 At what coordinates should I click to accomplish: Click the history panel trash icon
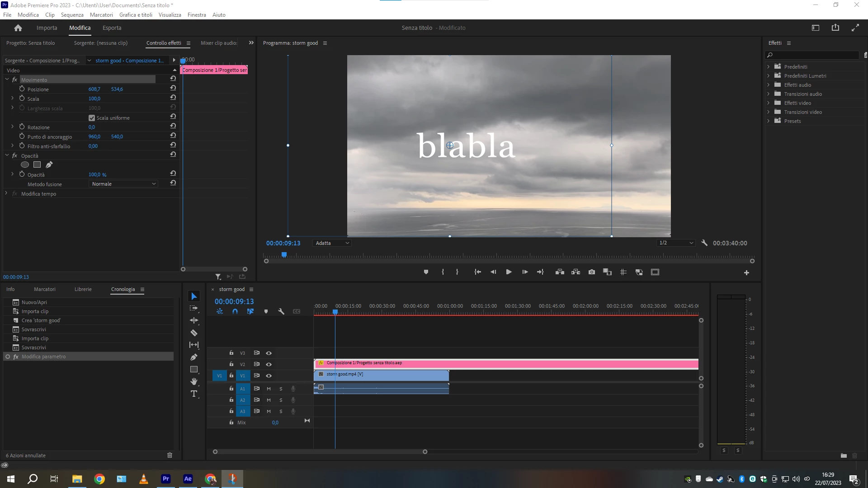(170, 455)
